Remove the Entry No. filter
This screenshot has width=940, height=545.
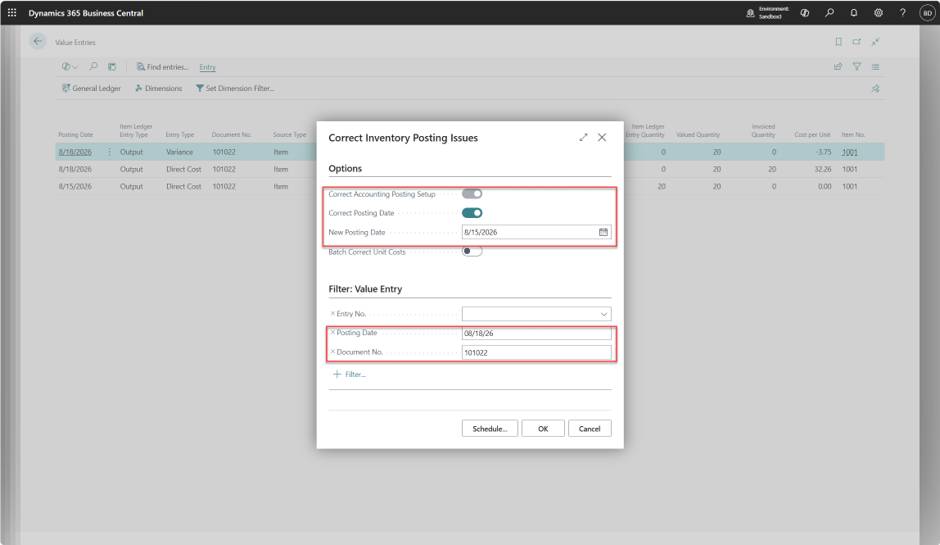333,314
